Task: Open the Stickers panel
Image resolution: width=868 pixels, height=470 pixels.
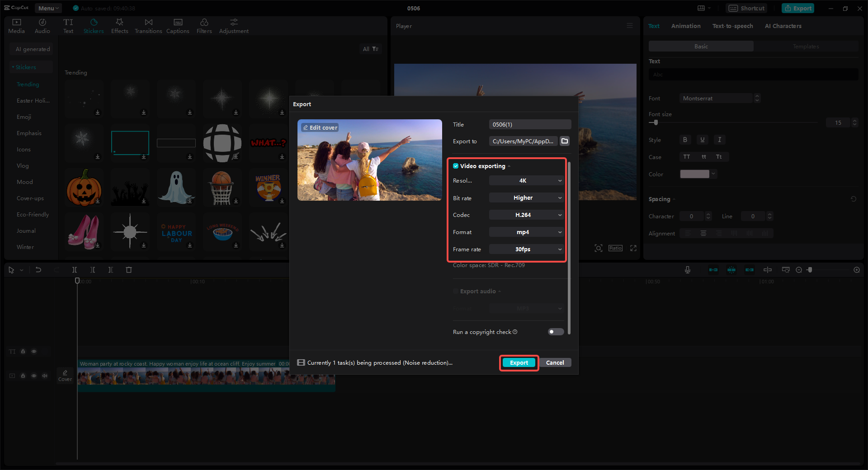Action: (94, 25)
